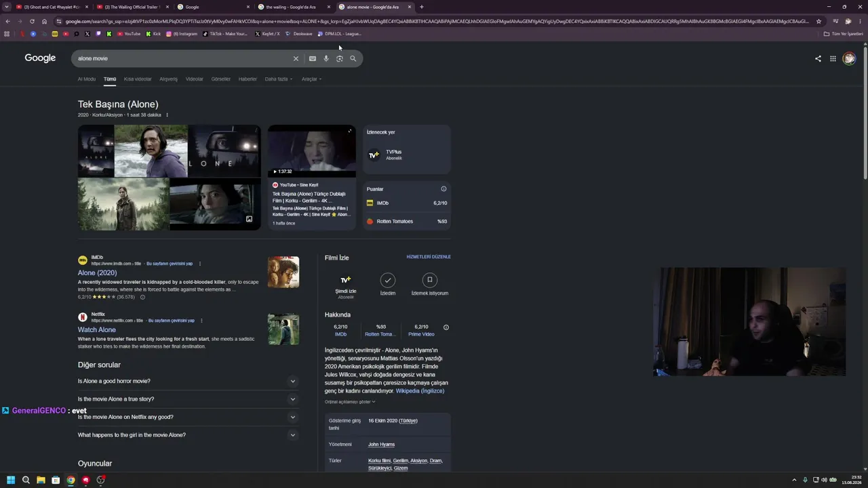The image size is (868, 488).
Task: Open 'Tüm Yer İşaretleri' bookmarks folder
Action: point(844,34)
